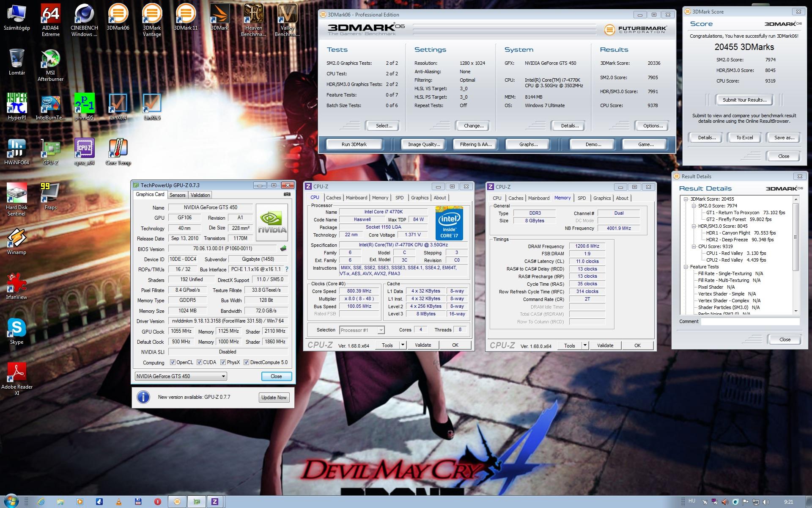Click the CPU-Z taskbar icon
The height and width of the screenshot is (508, 812).
215,502
